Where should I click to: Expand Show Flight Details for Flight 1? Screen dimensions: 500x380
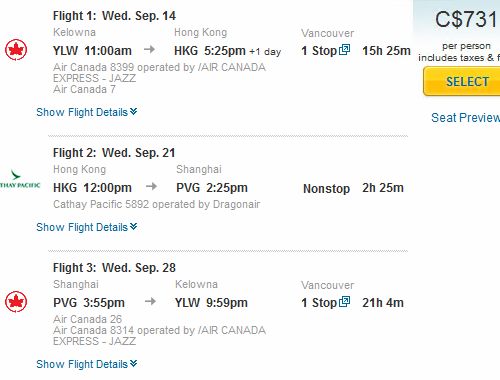(87, 112)
